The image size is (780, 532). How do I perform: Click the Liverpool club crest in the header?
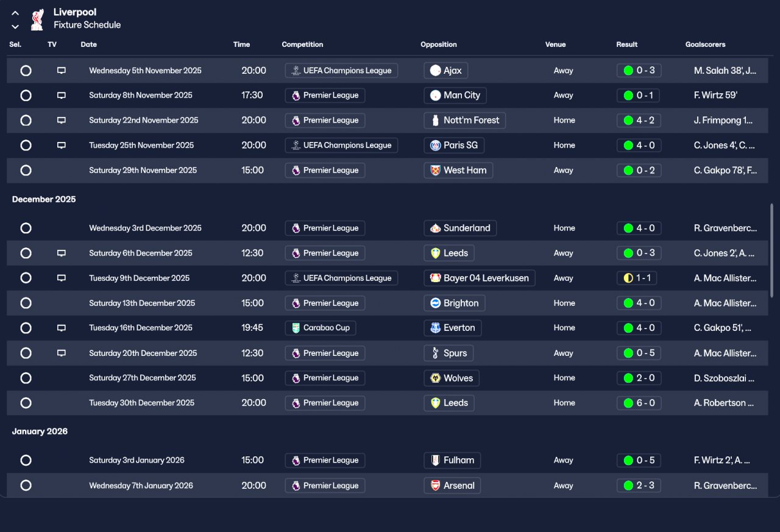[38, 19]
